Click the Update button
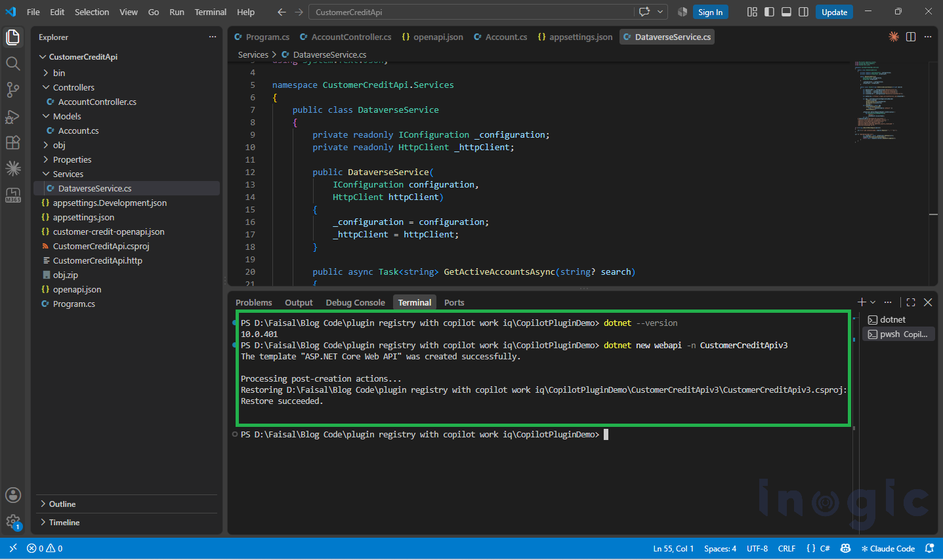The height and width of the screenshot is (560, 943). pos(834,12)
